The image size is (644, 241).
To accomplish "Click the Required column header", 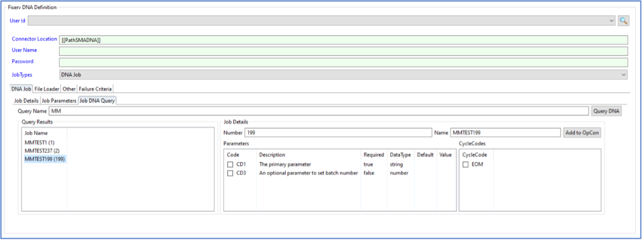I will click(x=374, y=155).
